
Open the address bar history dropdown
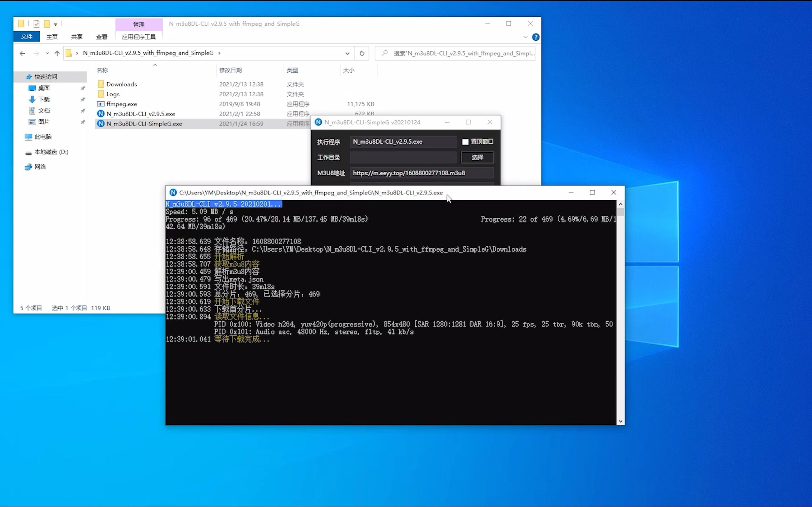tap(347, 53)
